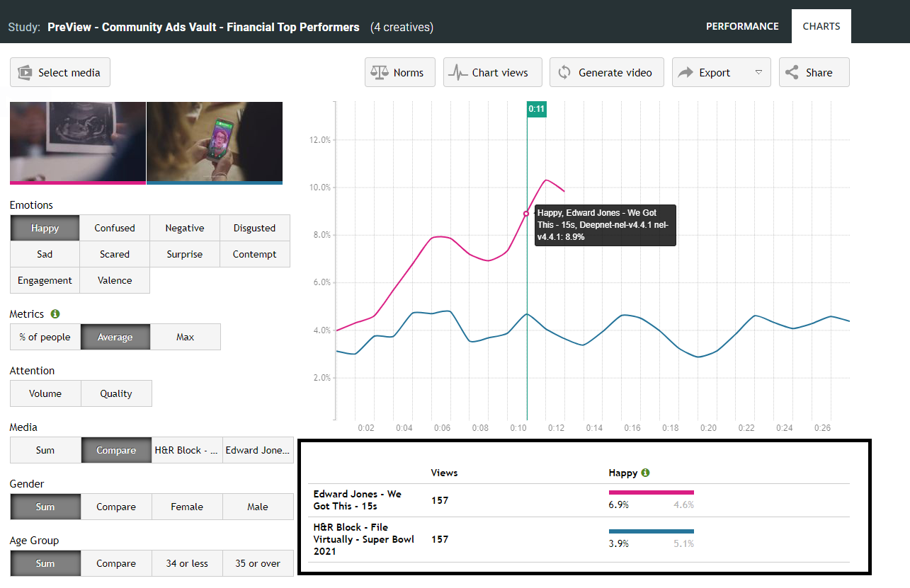Select the Valence metric button
Viewport: 910px width, 588px height.
[x=115, y=280]
